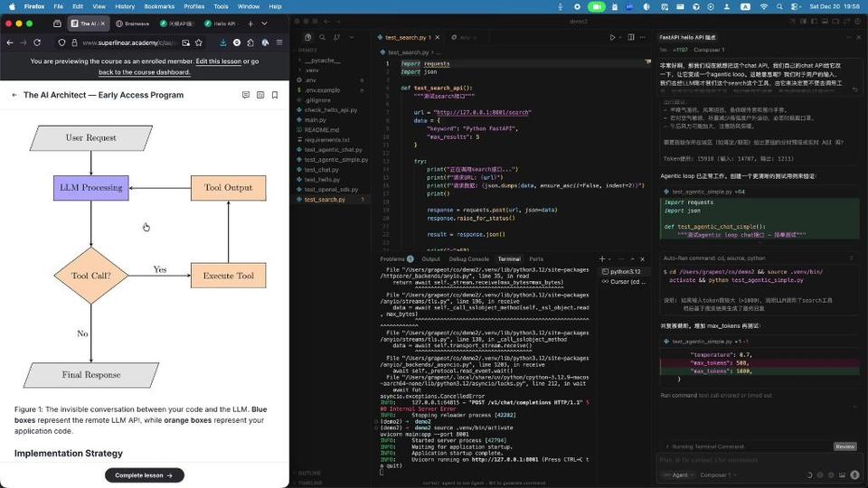Screen dimensions: 868x488
Task: Click the chat message input field
Action: pyautogui.click(x=759, y=460)
